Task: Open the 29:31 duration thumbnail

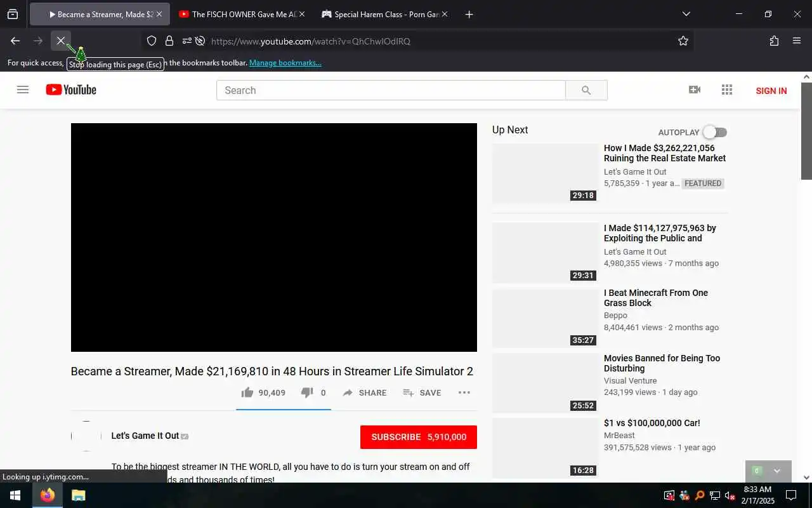Action: [545, 253]
